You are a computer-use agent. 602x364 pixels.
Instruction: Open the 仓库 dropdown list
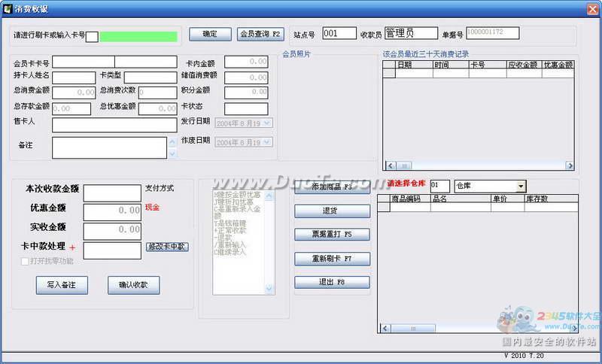521,187
